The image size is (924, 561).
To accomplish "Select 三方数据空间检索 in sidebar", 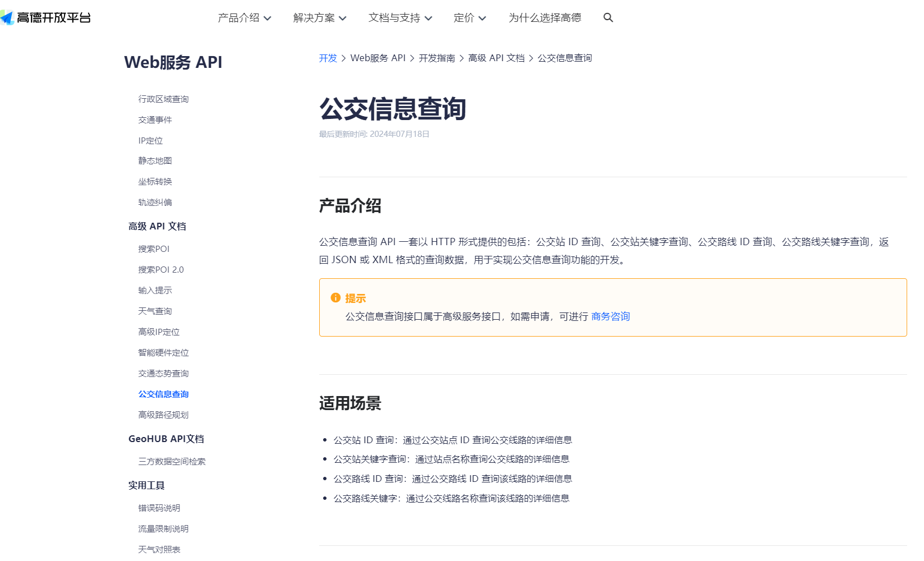I will coord(172,462).
